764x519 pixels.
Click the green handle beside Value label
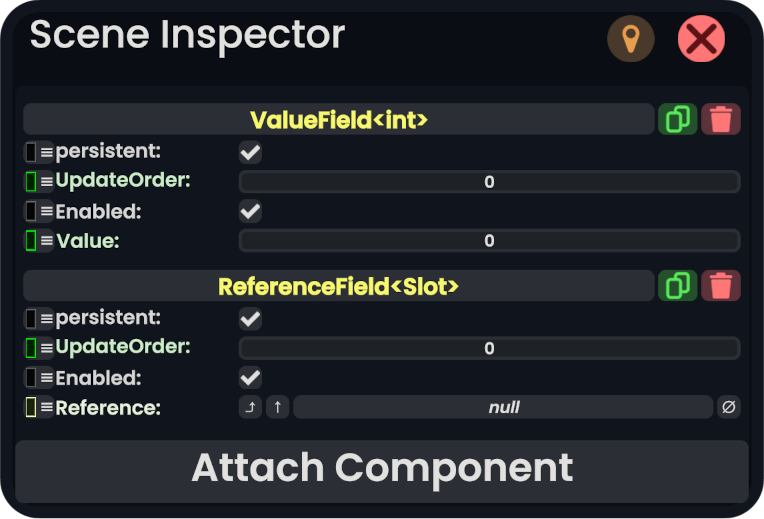(31, 241)
